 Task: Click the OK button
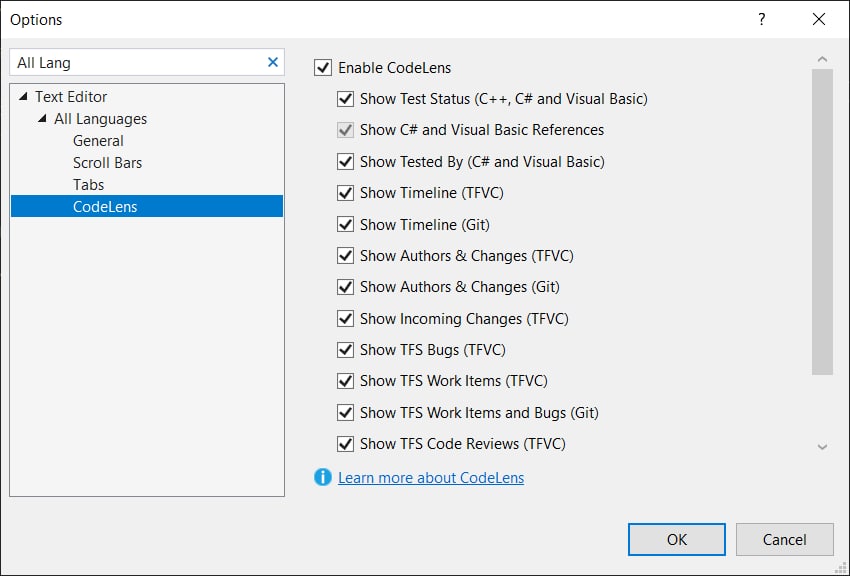pos(677,539)
